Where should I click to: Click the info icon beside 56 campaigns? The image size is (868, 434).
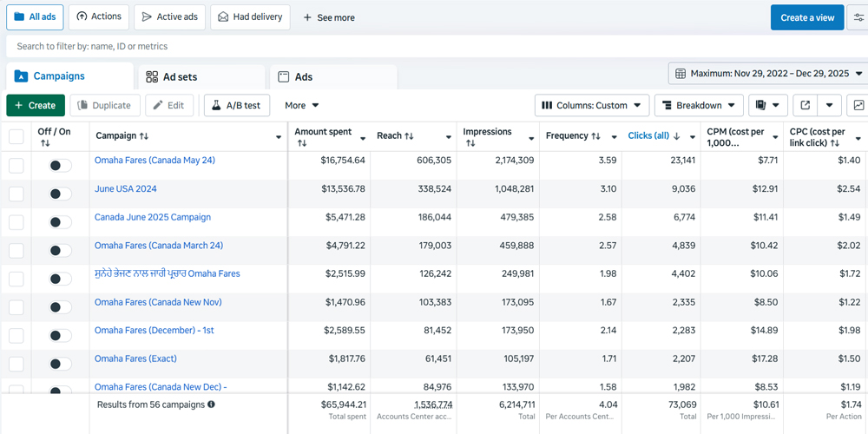click(211, 404)
